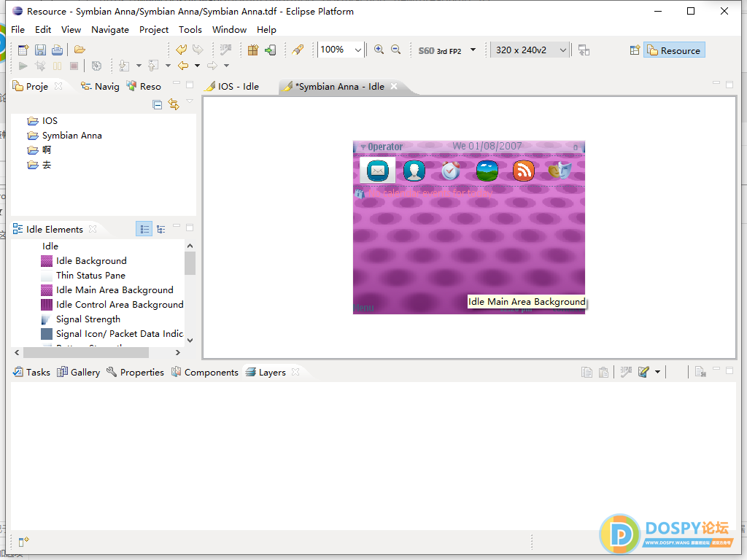747x560 pixels.
Task: Switch to the IOS - Idle editor tab
Action: click(232, 86)
